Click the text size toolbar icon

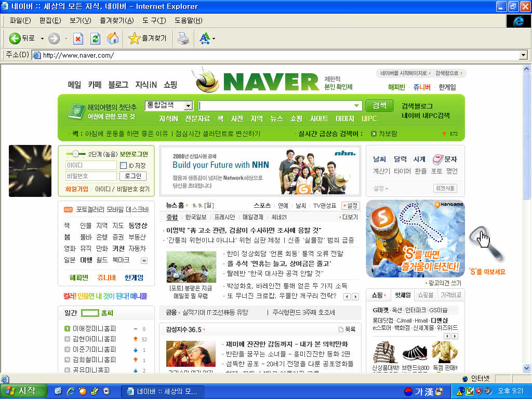point(205,38)
